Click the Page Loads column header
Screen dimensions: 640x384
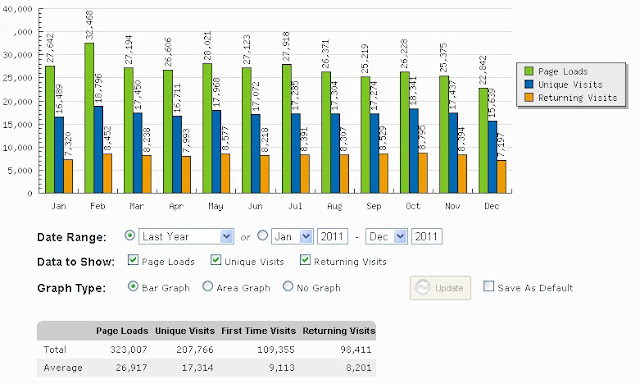(122, 331)
